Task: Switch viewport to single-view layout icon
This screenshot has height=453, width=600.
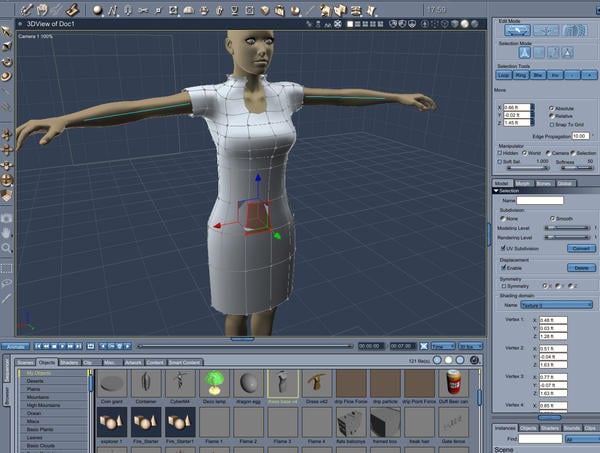Action: (x=350, y=24)
